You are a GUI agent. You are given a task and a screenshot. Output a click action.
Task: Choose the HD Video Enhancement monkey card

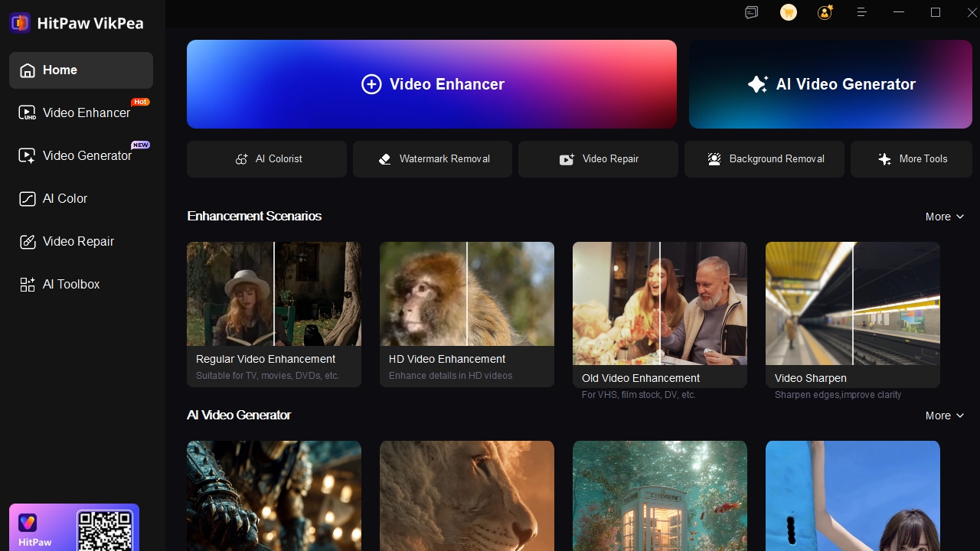[x=467, y=315]
